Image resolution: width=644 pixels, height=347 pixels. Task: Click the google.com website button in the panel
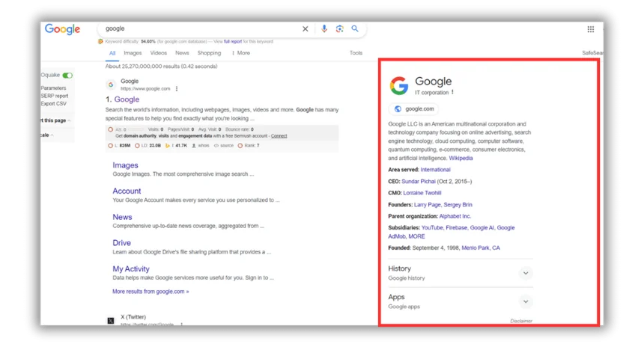(x=413, y=109)
